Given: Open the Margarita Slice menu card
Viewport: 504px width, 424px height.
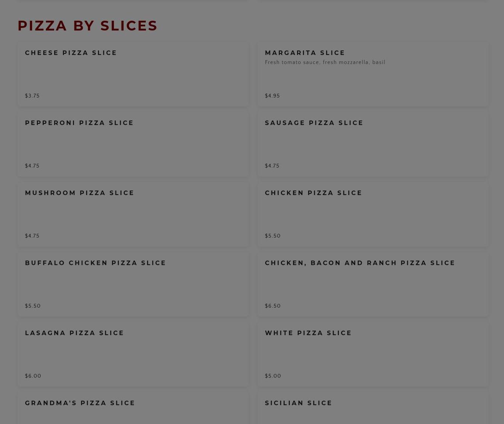Looking at the screenshot, I should tap(373, 74).
